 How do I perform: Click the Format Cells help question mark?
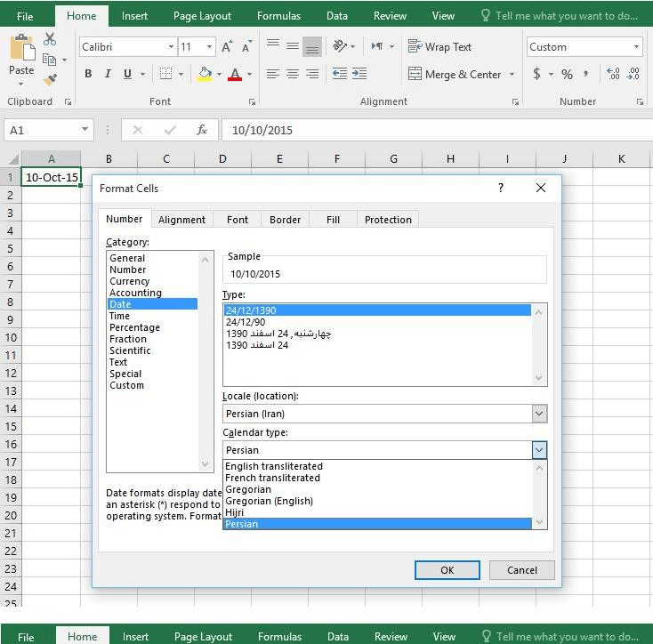click(501, 189)
